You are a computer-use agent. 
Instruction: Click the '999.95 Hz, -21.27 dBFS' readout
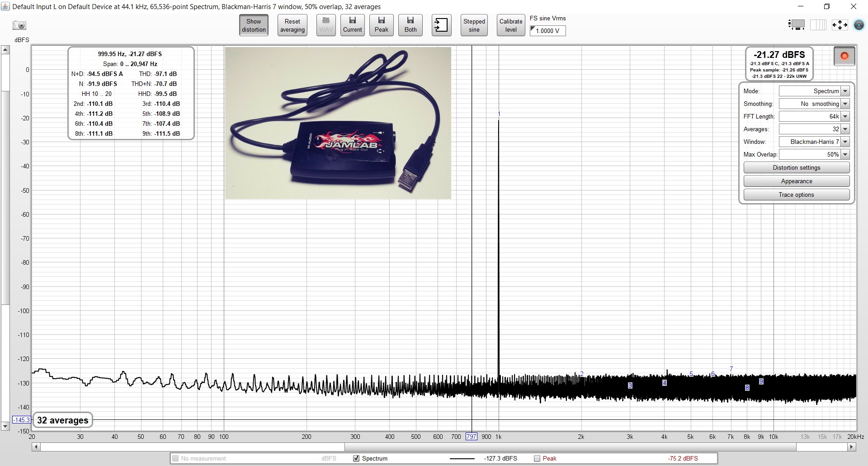click(x=130, y=54)
